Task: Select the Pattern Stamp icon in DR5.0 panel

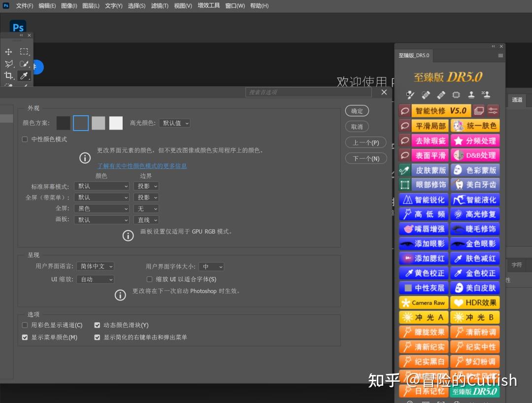Action: pos(486,95)
